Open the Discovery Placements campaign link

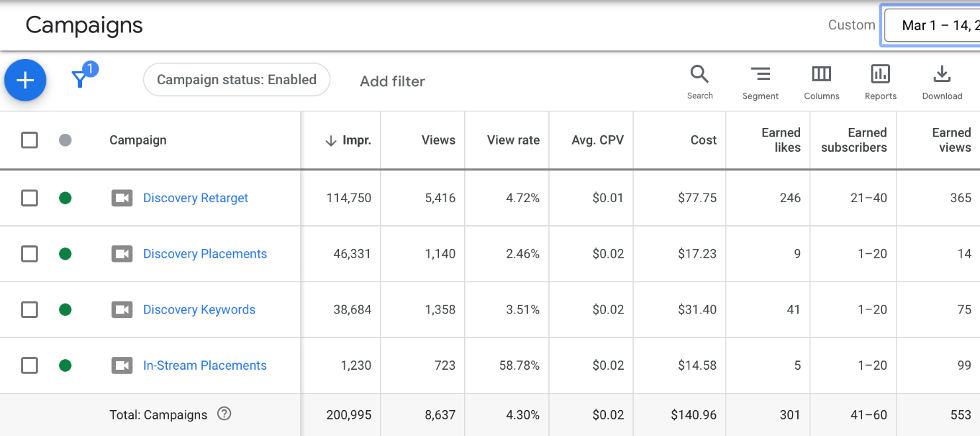click(x=205, y=254)
